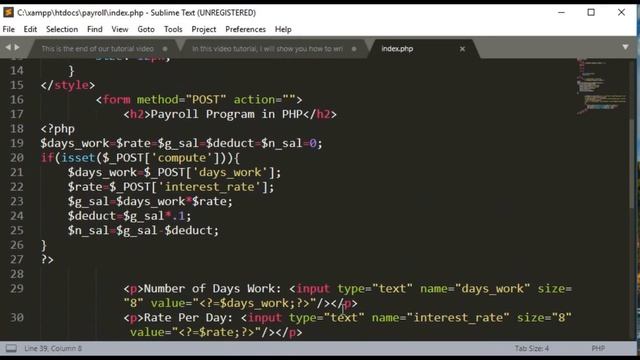Click the unsaved dot on the 'This is the end' tab
This screenshot has height=360, width=640.
165,49
